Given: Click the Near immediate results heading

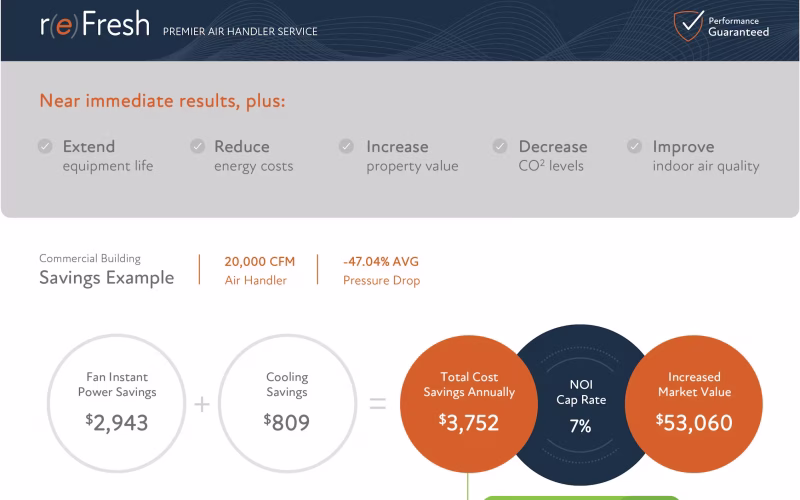Looking at the screenshot, I should coord(162,101).
